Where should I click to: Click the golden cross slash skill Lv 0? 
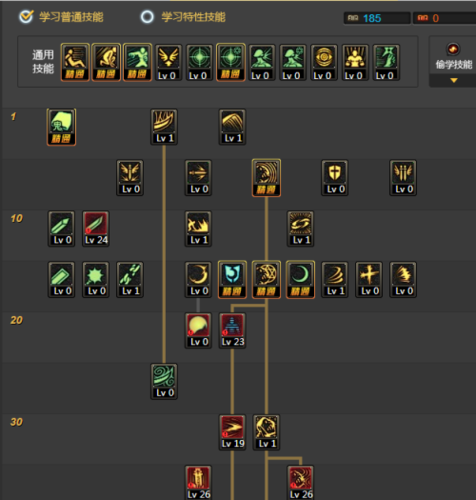click(369, 280)
